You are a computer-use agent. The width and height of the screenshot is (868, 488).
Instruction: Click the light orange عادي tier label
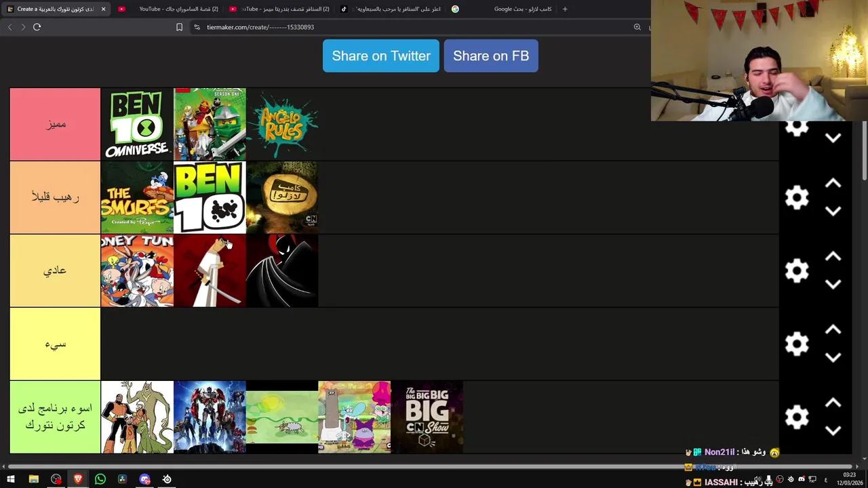coord(55,270)
